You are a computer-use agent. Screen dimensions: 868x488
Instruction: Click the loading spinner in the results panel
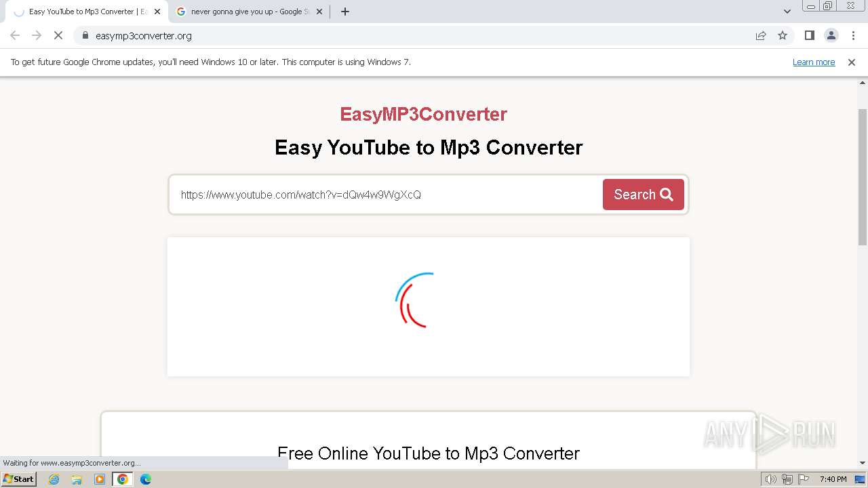tap(415, 300)
